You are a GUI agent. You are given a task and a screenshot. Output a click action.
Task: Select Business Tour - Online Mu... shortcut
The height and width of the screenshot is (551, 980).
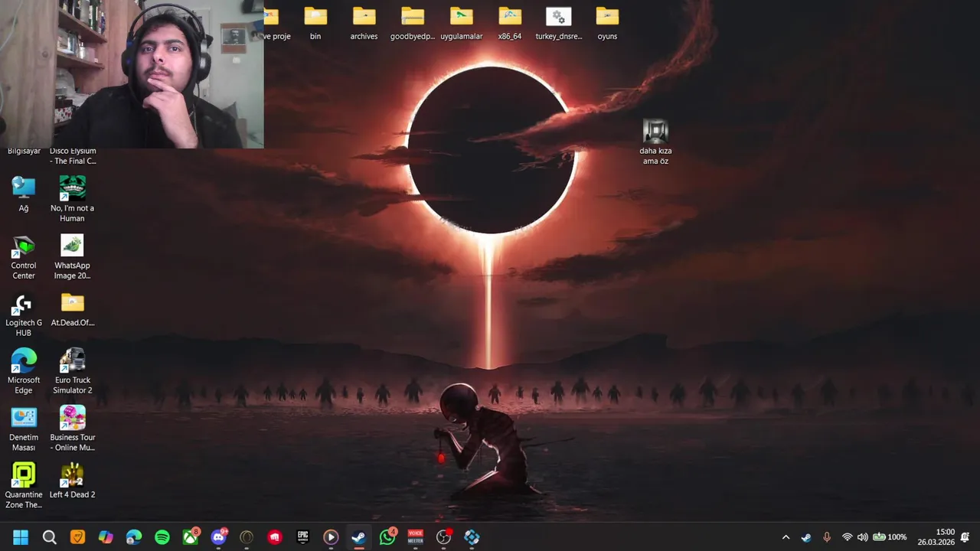(73, 429)
